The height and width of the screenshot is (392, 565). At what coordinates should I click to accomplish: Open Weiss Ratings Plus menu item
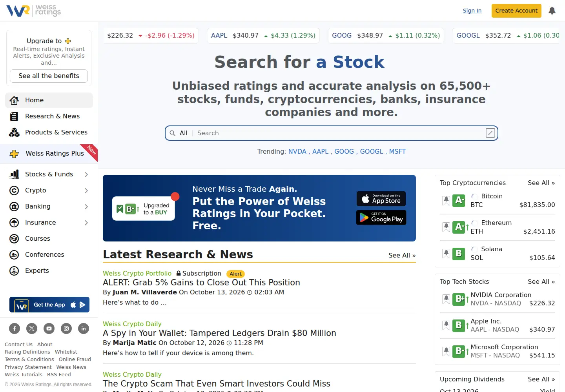click(49, 154)
